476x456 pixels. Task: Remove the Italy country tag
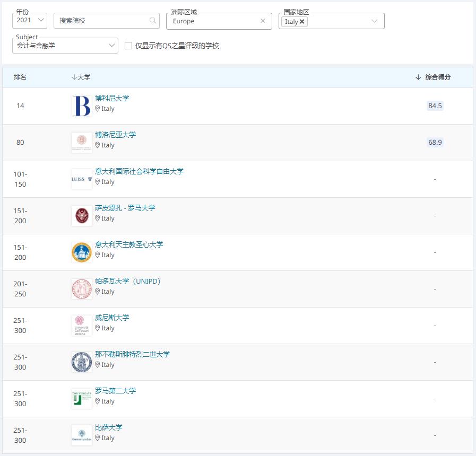click(302, 22)
